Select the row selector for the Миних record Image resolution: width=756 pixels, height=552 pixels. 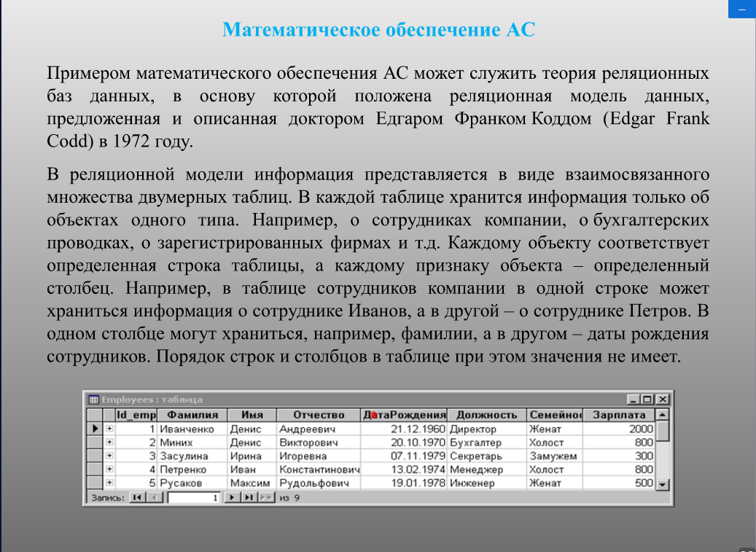point(95,442)
